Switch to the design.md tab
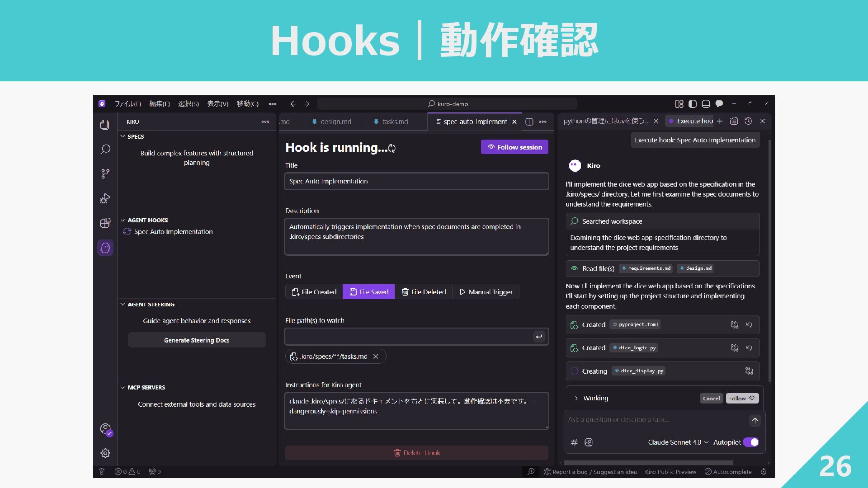This screenshot has height=488, width=868. click(x=335, y=122)
